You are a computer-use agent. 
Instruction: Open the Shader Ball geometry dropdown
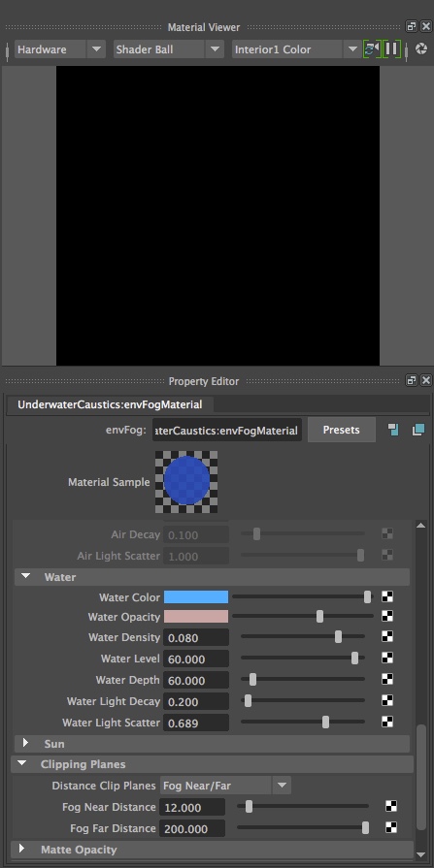tap(168, 49)
